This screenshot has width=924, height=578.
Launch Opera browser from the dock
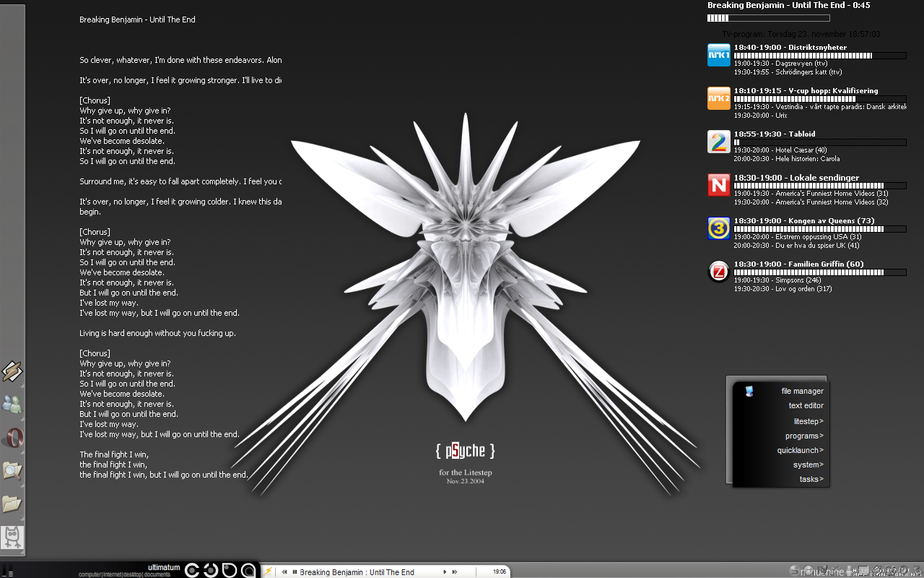point(12,438)
